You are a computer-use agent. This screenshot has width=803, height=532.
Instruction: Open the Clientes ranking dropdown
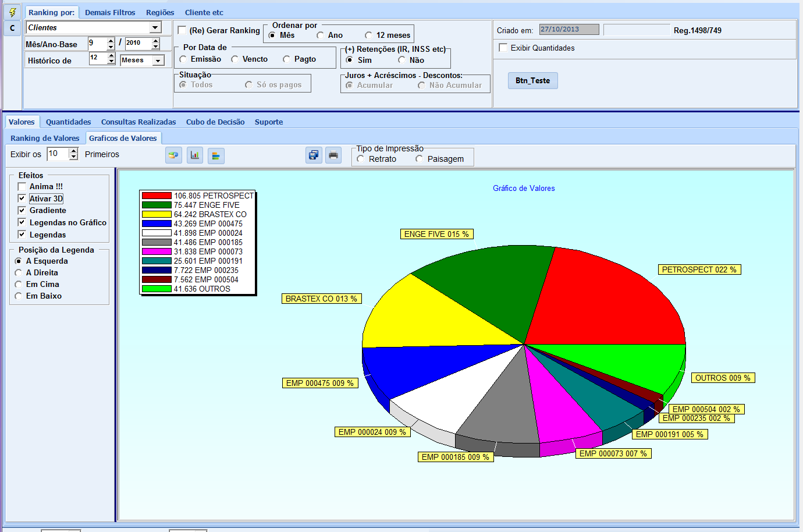point(155,27)
